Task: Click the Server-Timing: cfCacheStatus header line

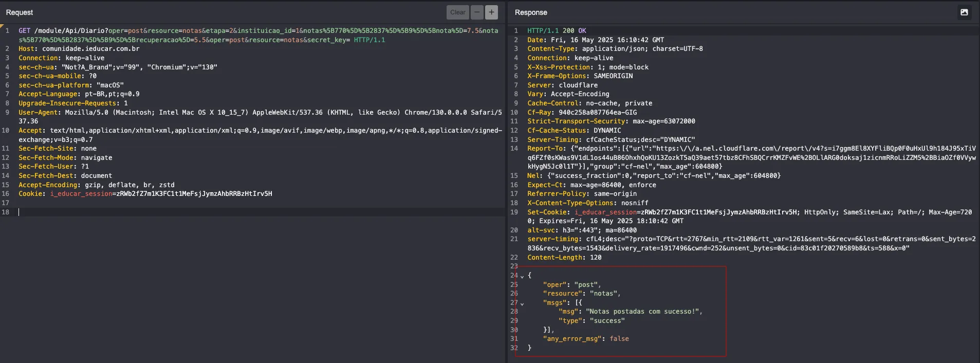Action: [x=611, y=140]
